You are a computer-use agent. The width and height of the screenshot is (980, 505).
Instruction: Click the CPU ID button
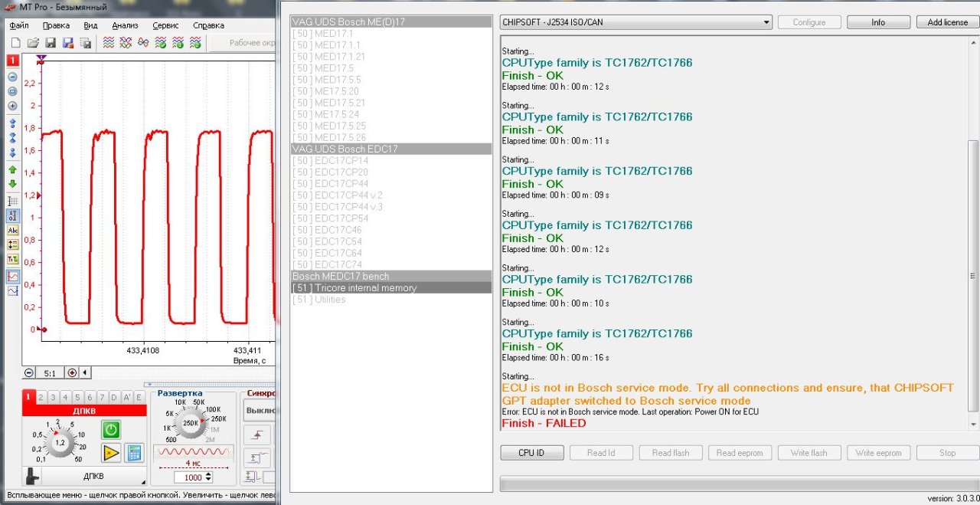(531, 453)
